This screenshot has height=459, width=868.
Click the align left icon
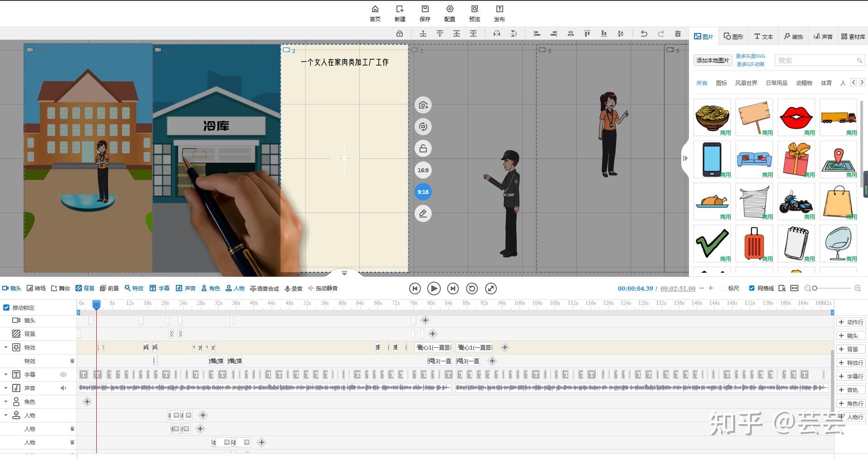point(537,33)
